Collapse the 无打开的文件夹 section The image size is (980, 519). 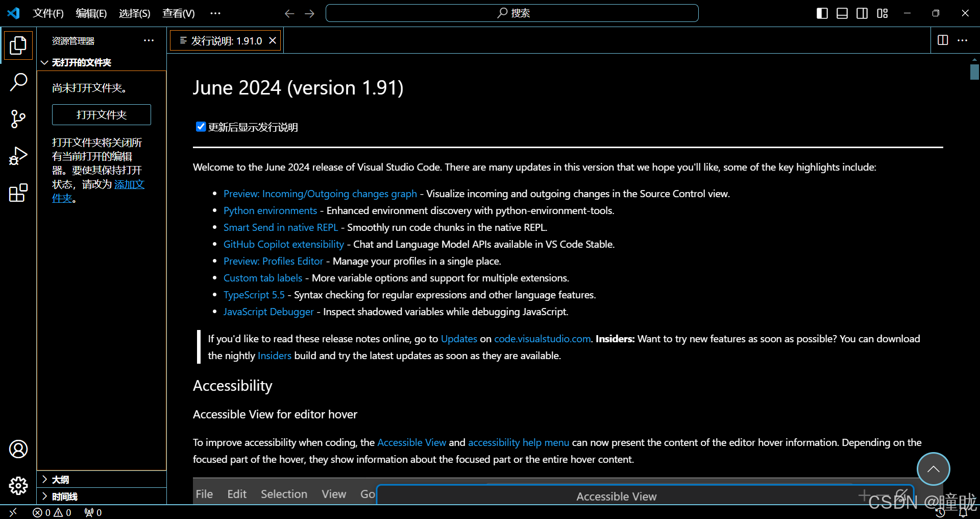tap(101, 62)
